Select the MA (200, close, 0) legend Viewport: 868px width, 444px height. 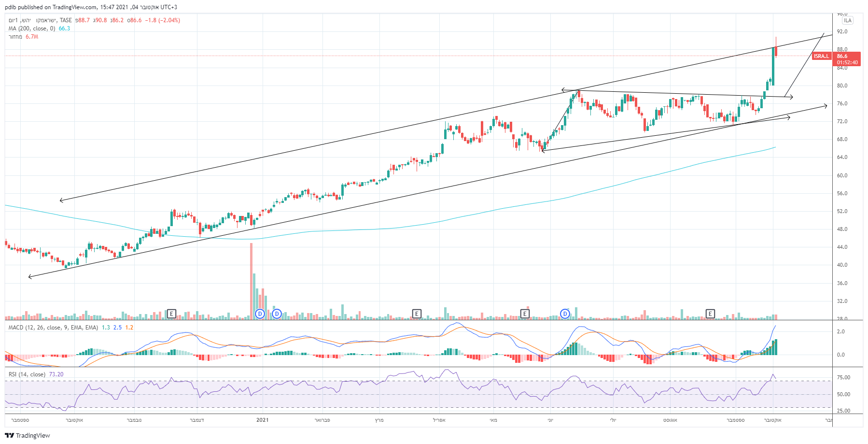[32, 29]
